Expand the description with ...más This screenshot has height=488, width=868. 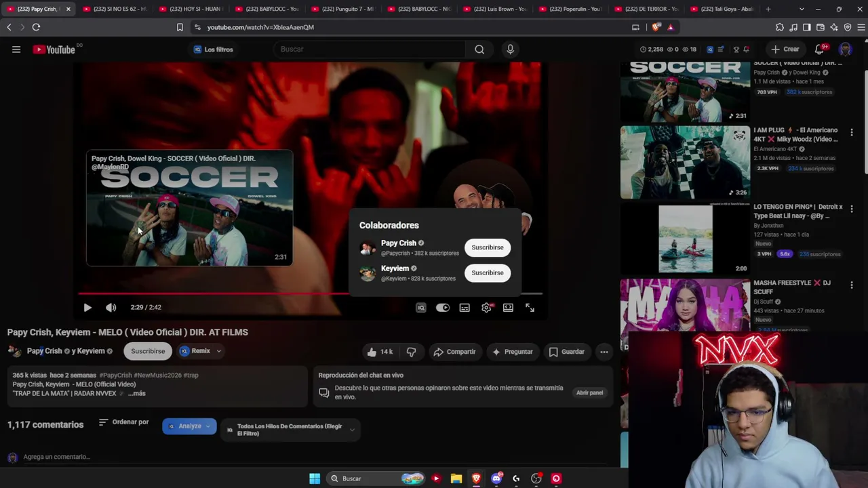coord(136,393)
